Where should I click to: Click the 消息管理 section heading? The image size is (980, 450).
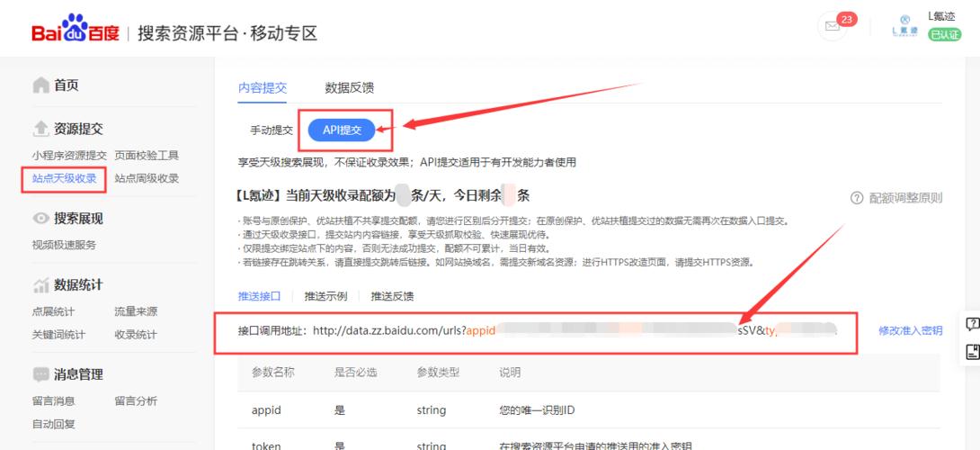(x=79, y=375)
